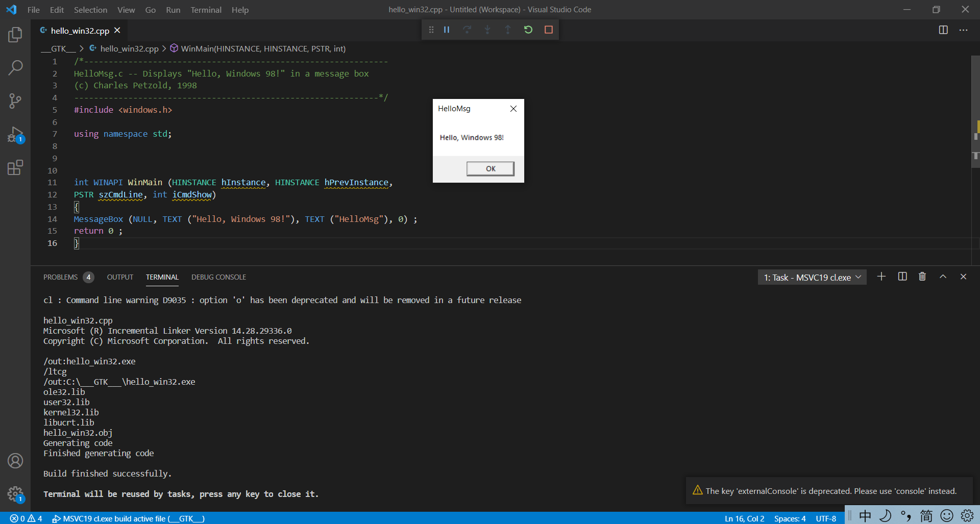The image size is (980, 524).
Task: Stop the debugging session
Action: (549, 30)
